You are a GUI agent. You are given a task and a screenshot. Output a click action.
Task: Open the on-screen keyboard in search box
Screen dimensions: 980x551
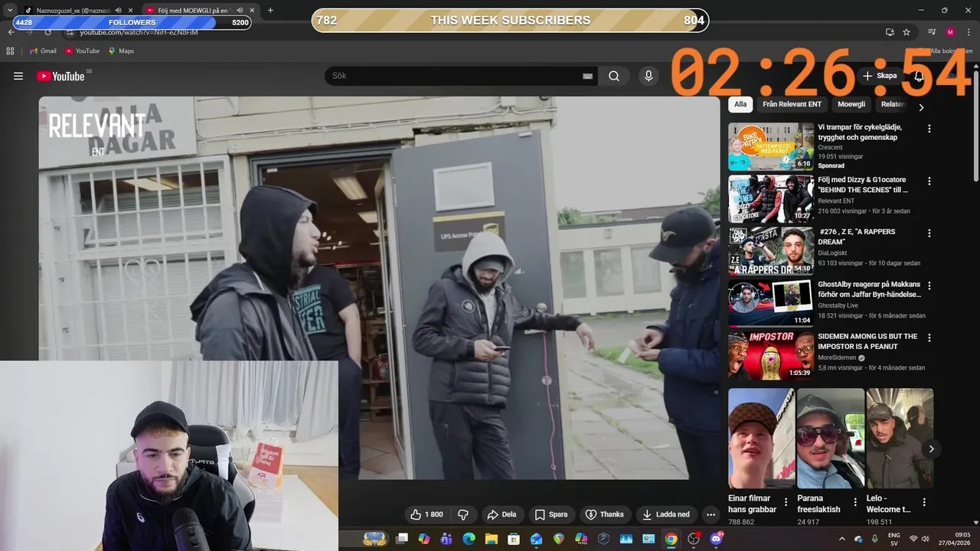pos(587,77)
